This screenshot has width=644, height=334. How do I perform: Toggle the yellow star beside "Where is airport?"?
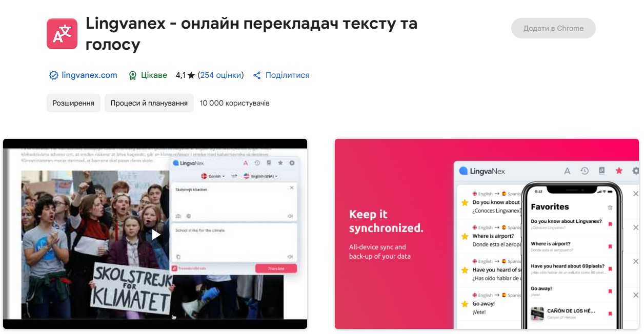[x=465, y=236]
